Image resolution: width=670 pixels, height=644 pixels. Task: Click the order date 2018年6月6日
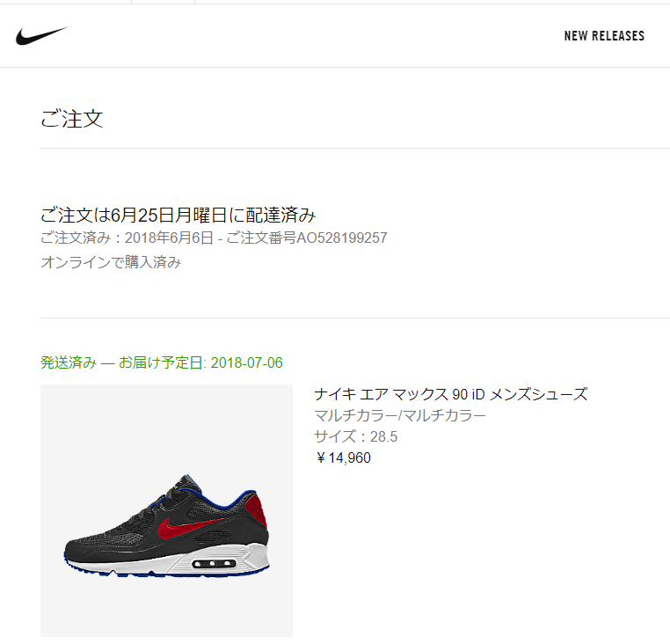169,238
